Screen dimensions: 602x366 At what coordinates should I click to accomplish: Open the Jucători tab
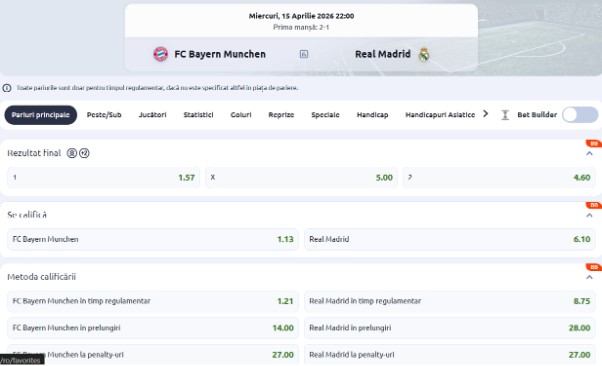[152, 115]
